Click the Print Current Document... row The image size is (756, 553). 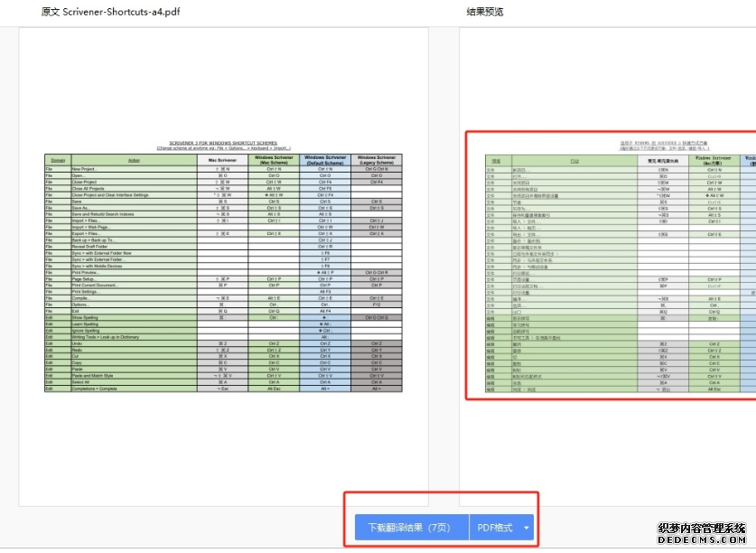click(223, 286)
